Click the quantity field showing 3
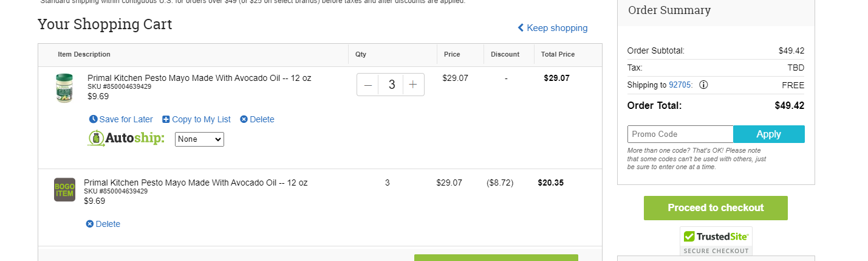The image size is (868, 261). pos(391,85)
